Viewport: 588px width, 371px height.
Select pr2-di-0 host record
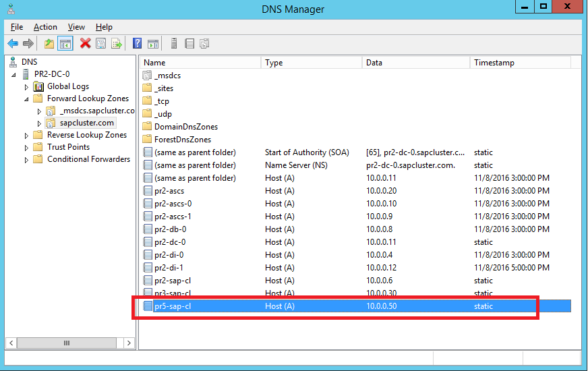(357, 255)
